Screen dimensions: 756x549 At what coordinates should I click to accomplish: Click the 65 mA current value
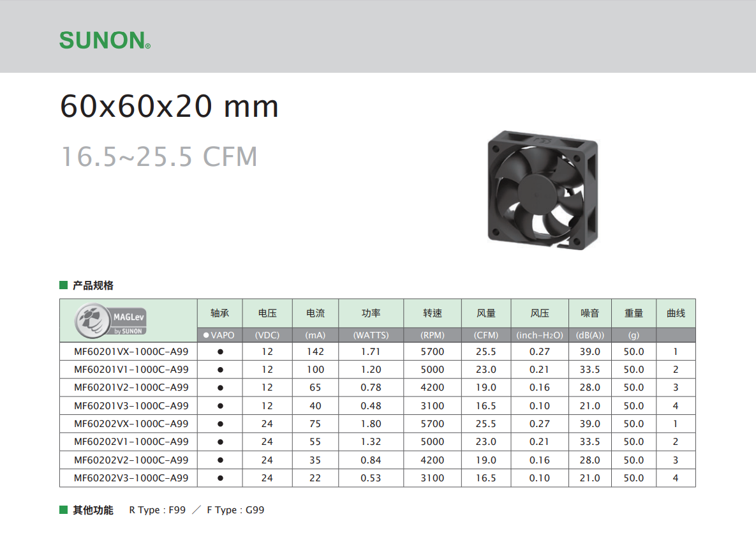315,387
